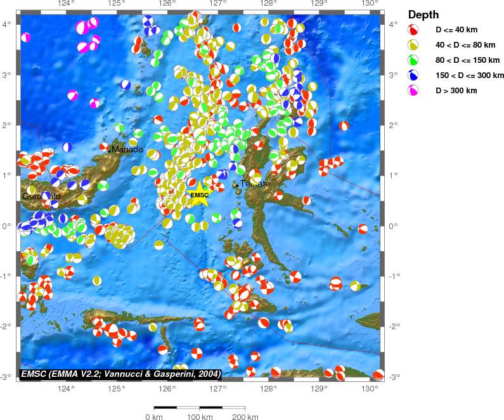This screenshot has width=504, height=420.
Task: Click the yellow 40–80 km depth legend symbol
Action: (x=413, y=45)
